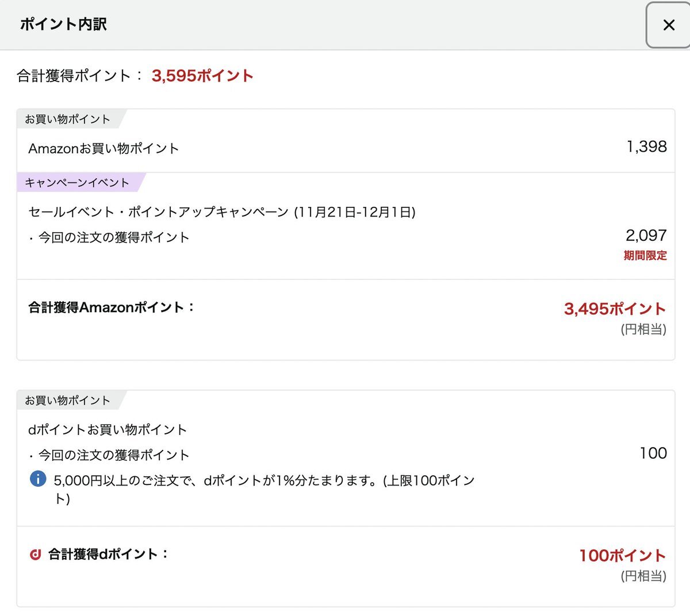Click the blue info icon
690x616 pixels.
[38, 479]
